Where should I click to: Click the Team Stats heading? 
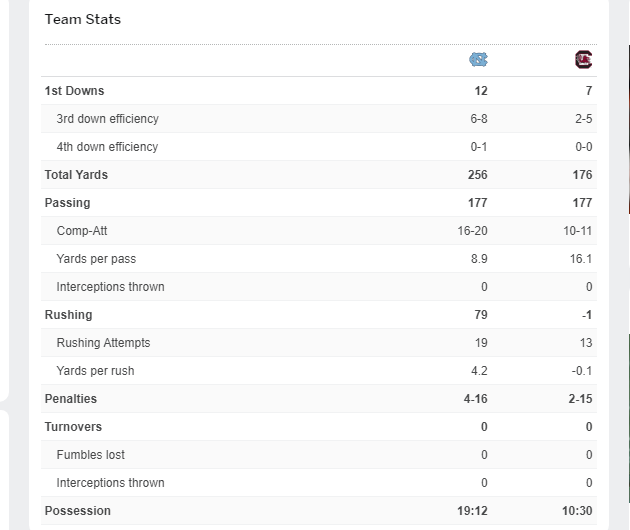point(83,19)
